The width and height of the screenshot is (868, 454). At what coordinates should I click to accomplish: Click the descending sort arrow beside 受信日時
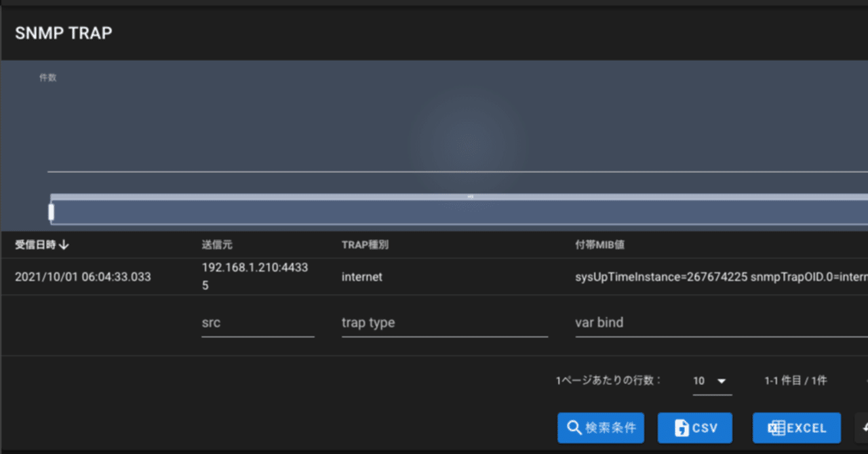pyautogui.click(x=64, y=245)
